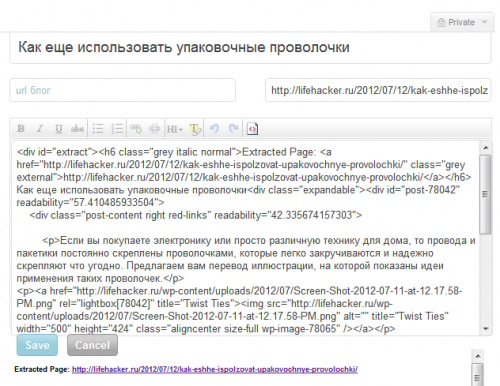This screenshot has height=386, width=500.
Task: Toggle bold formatting in the editor toolbar
Action: [21, 129]
